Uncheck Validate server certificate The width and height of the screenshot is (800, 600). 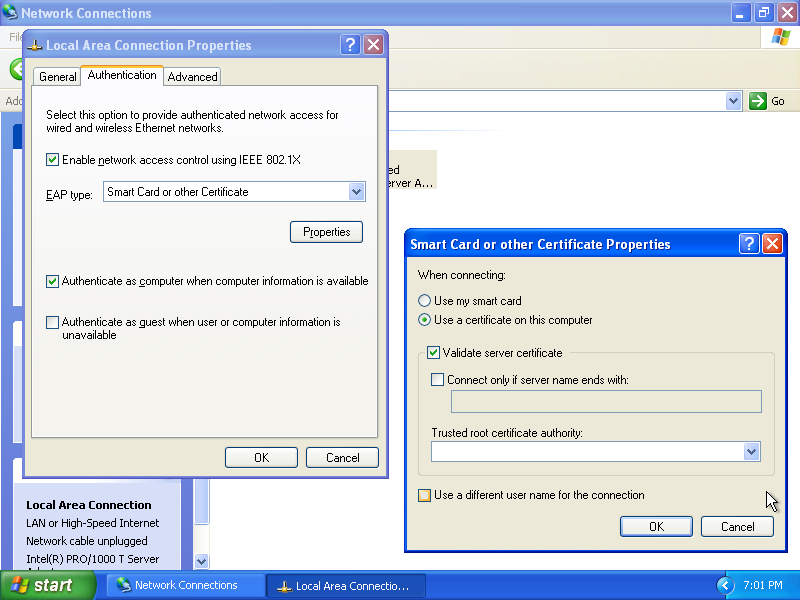(434, 353)
